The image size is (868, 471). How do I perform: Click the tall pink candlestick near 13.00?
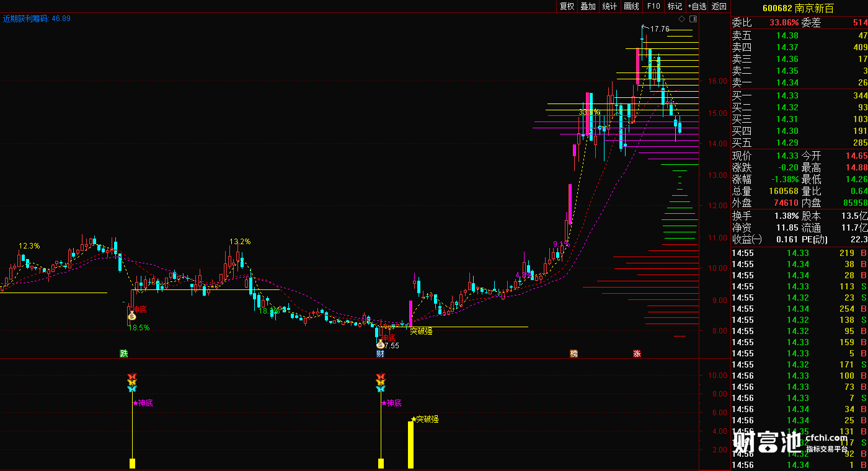pyautogui.click(x=569, y=203)
